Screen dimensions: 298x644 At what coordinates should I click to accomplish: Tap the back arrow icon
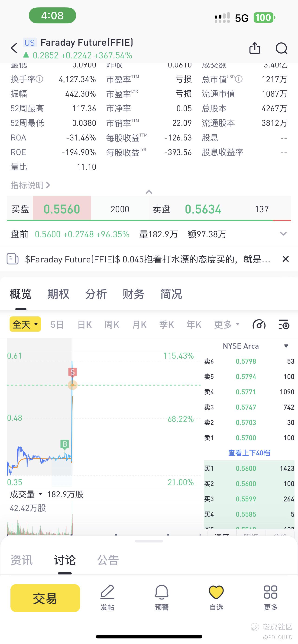[14, 48]
